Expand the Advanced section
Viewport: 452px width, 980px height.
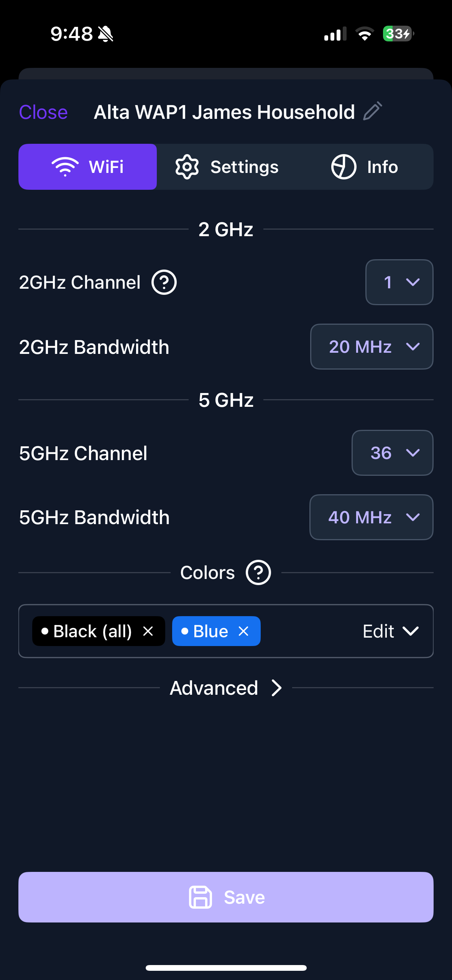pyautogui.click(x=226, y=688)
